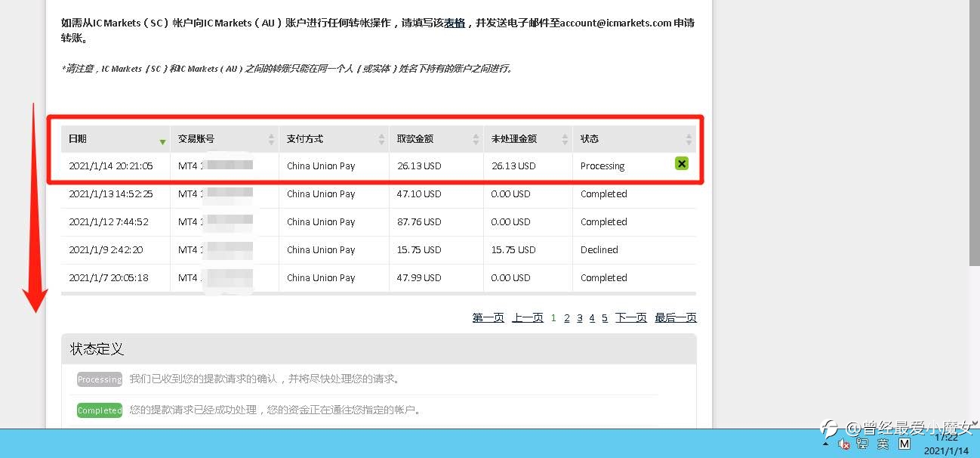The height and width of the screenshot is (458, 980).
Task: Switch the 英 input language indicator
Action: tap(883, 444)
